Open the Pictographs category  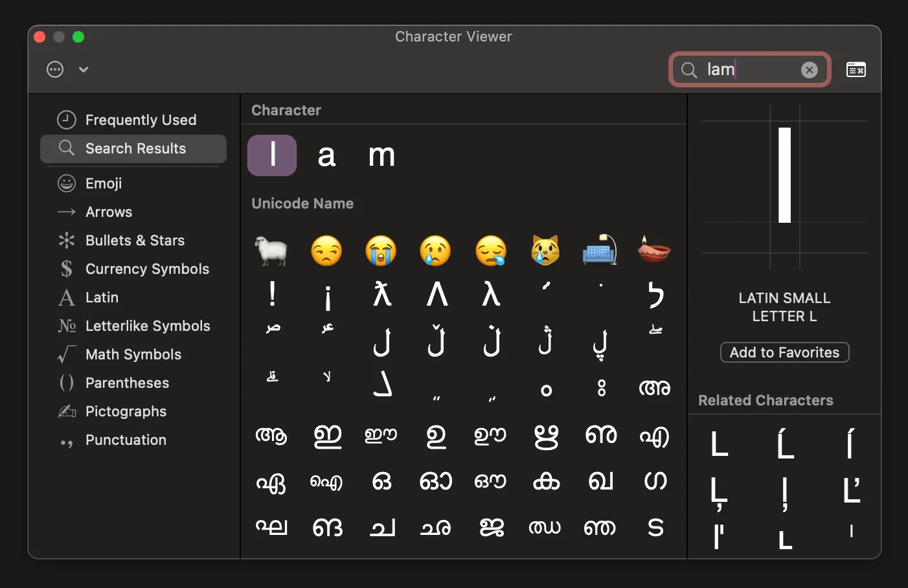click(126, 411)
